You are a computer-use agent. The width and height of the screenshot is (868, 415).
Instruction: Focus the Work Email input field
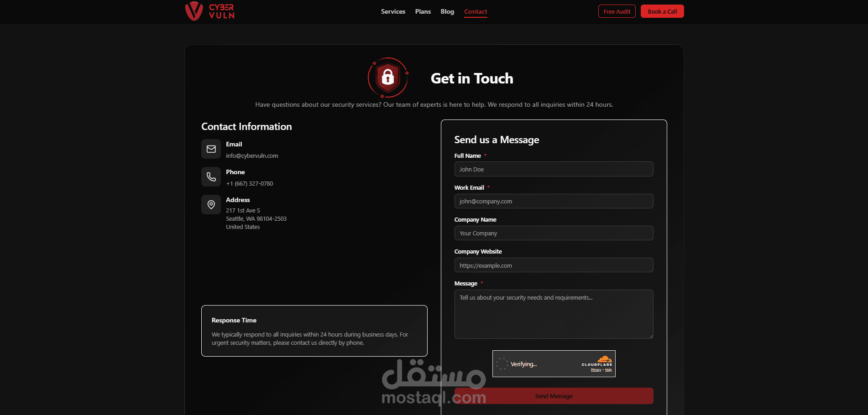pyautogui.click(x=554, y=201)
